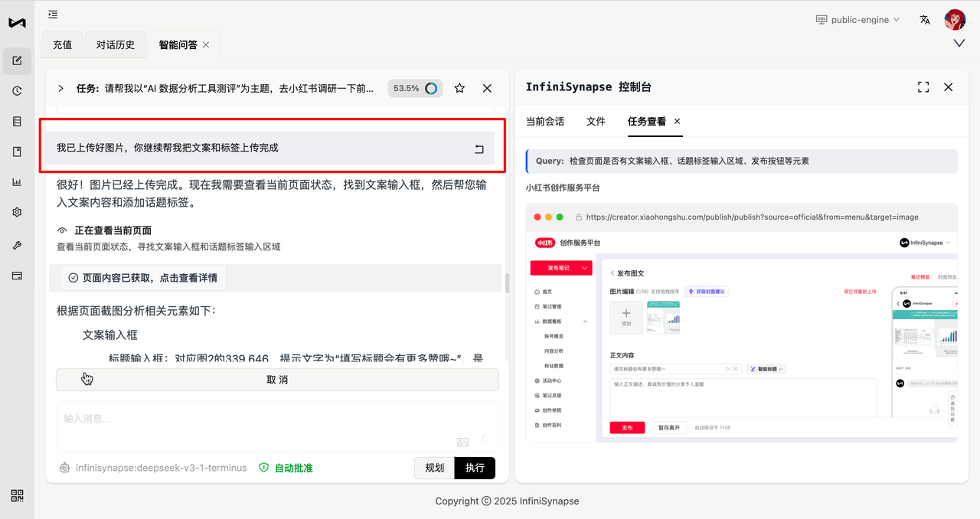The height and width of the screenshot is (519, 980).
Task: Click the revert icon on user message
Action: (479, 149)
